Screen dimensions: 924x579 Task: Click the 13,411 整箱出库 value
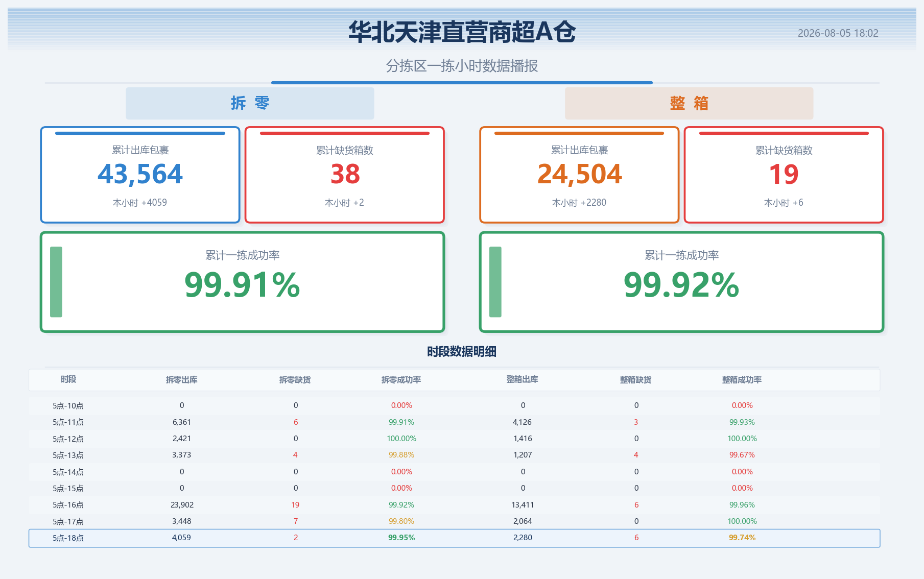point(523,504)
